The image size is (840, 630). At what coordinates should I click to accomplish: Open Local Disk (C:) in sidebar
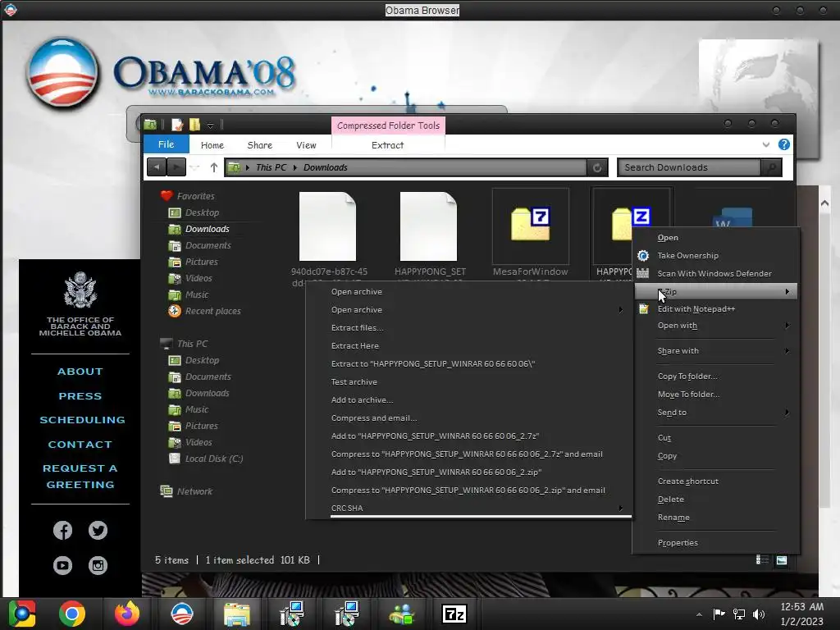point(206,459)
